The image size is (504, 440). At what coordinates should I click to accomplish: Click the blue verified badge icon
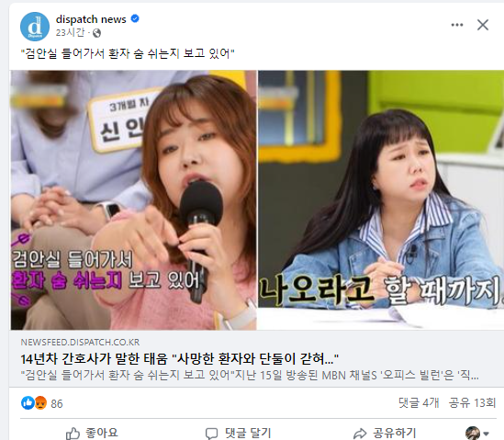click(135, 18)
